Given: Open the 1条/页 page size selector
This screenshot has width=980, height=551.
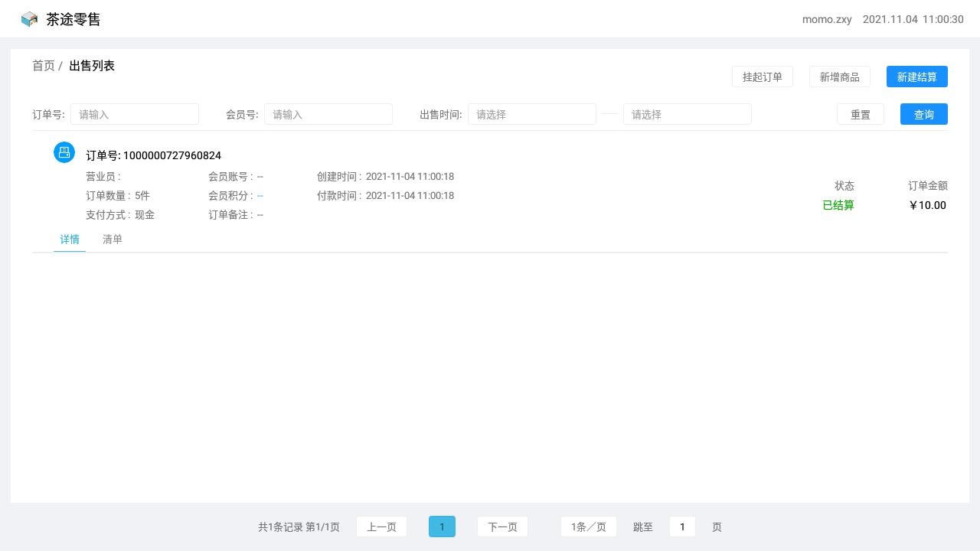Looking at the screenshot, I should [589, 527].
